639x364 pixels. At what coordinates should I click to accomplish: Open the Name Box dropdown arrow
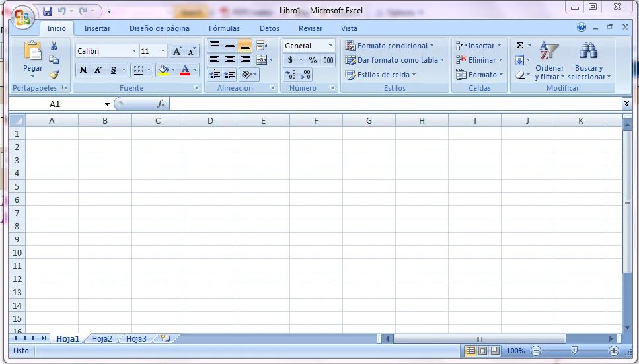tap(107, 104)
